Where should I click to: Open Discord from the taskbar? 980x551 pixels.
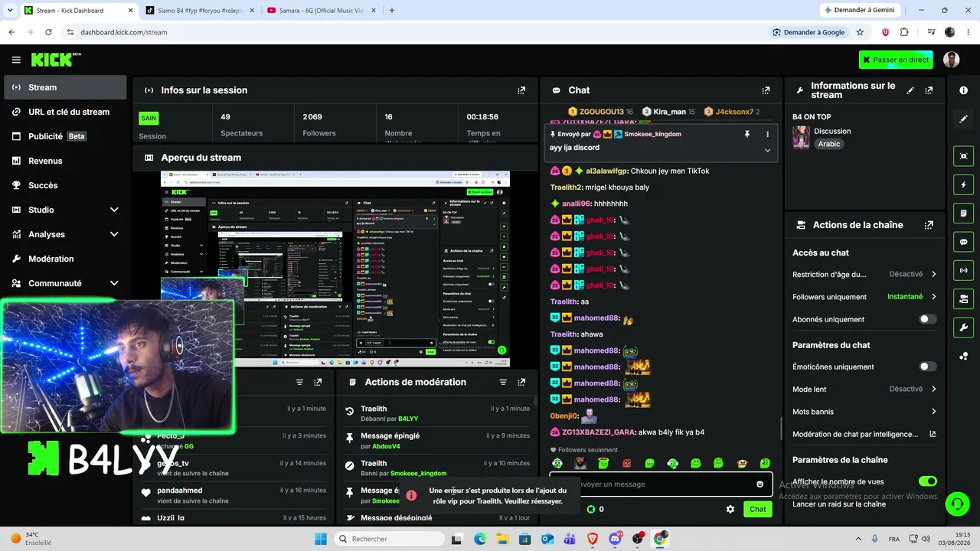615,539
